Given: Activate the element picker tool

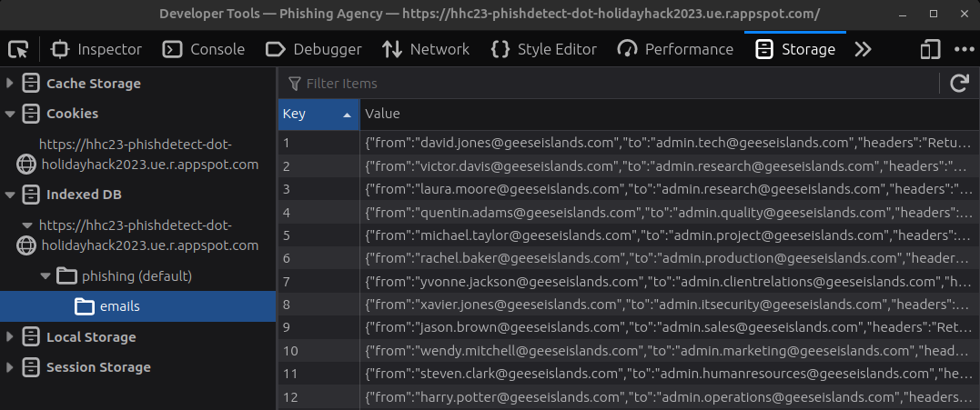Looking at the screenshot, I should 18,49.
